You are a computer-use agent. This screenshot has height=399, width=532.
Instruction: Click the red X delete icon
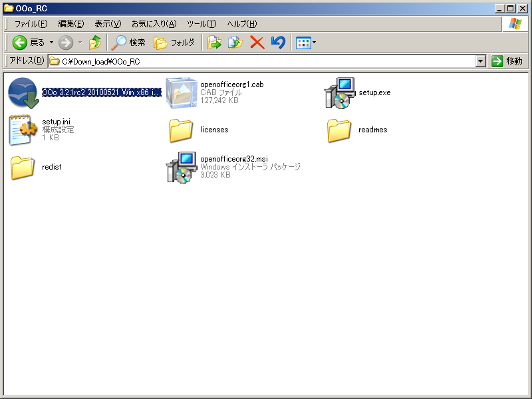[x=257, y=43]
